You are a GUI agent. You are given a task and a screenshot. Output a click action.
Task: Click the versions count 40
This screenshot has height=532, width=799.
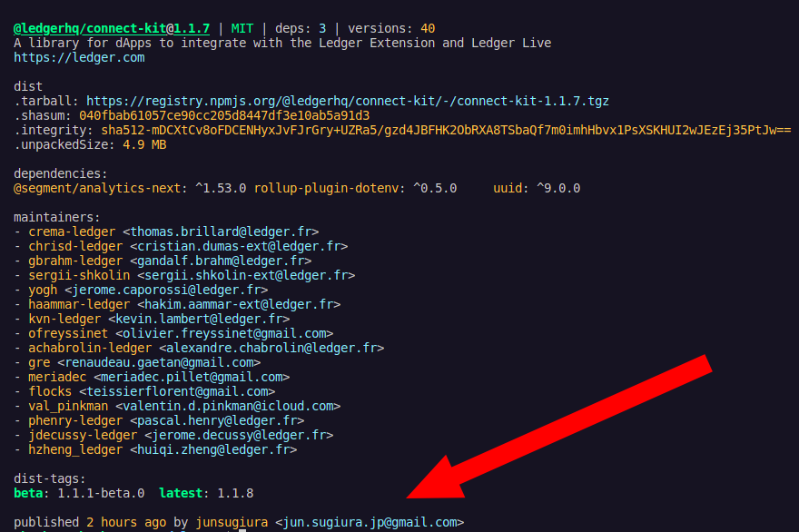click(x=428, y=28)
